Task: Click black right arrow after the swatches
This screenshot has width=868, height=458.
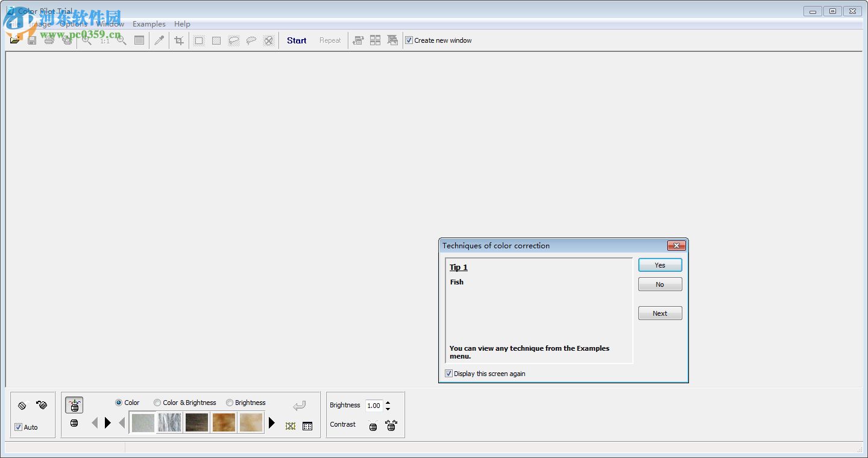Action: pos(272,423)
